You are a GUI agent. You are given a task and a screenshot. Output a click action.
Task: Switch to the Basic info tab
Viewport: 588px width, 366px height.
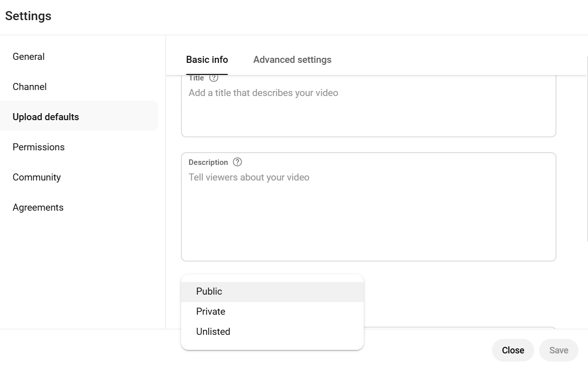tap(207, 59)
